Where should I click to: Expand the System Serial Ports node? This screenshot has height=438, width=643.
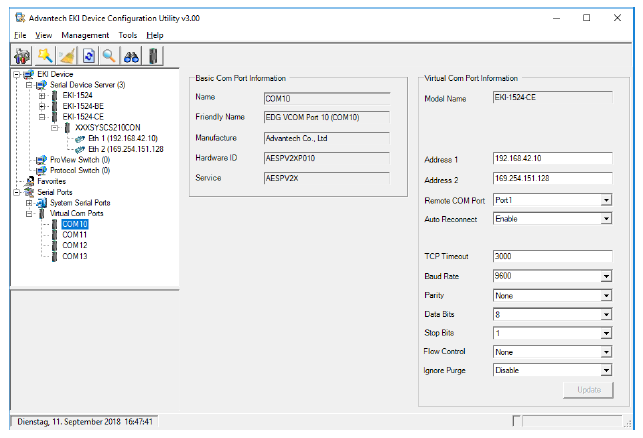29,203
